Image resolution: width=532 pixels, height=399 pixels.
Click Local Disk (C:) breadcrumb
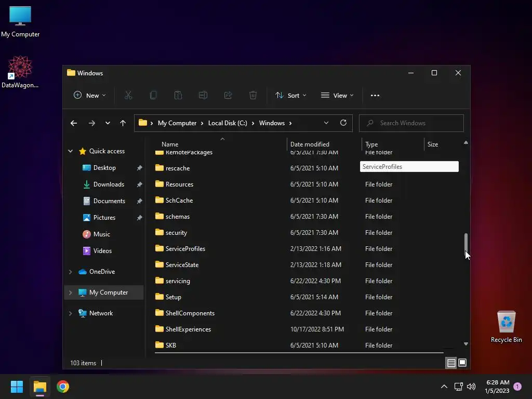tap(228, 123)
